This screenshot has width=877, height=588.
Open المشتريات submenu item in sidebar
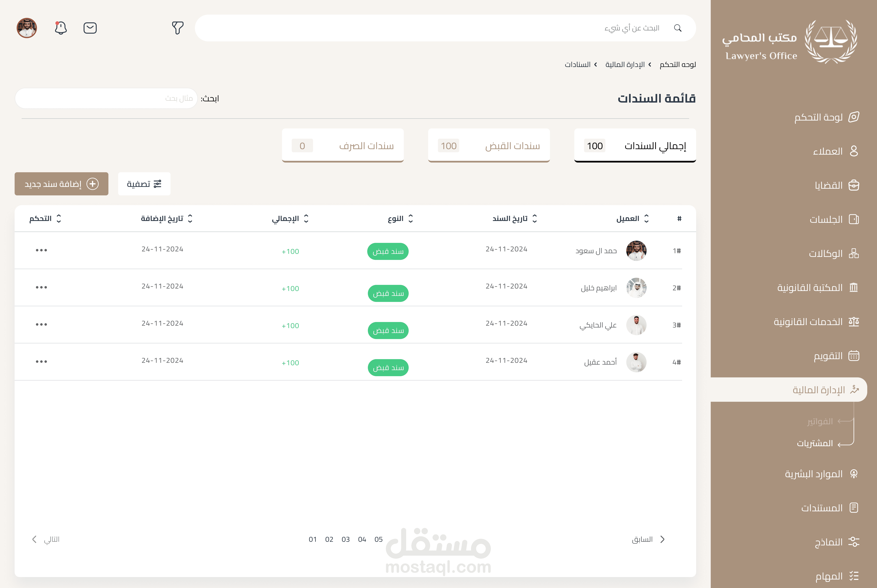815,443
